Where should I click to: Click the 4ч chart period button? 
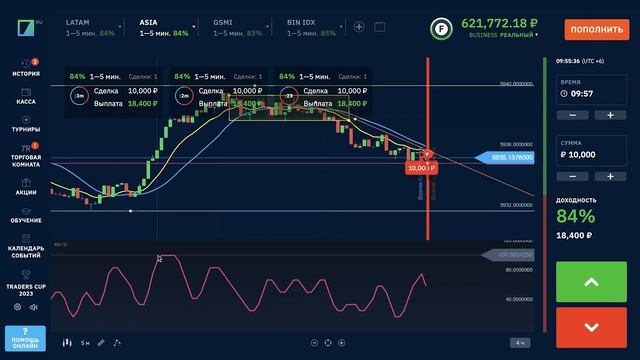[x=520, y=343]
